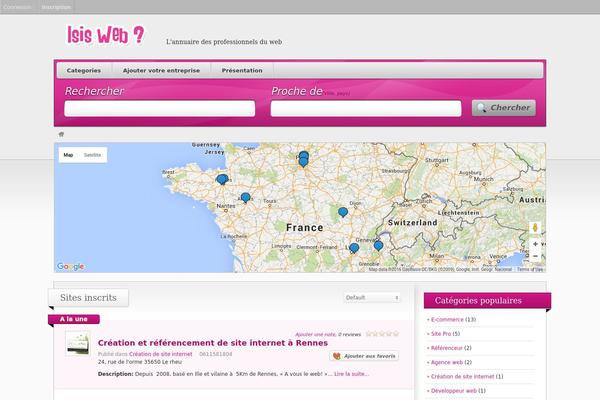The width and height of the screenshot is (600, 400).
Task: Click the Ajouter une note link
Action: [x=315, y=335]
